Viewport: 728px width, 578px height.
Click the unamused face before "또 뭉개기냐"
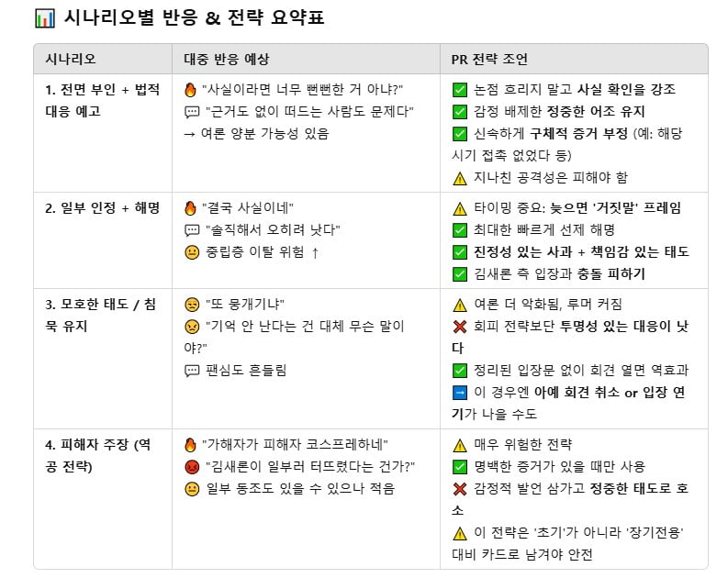click(x=192, y=305)
